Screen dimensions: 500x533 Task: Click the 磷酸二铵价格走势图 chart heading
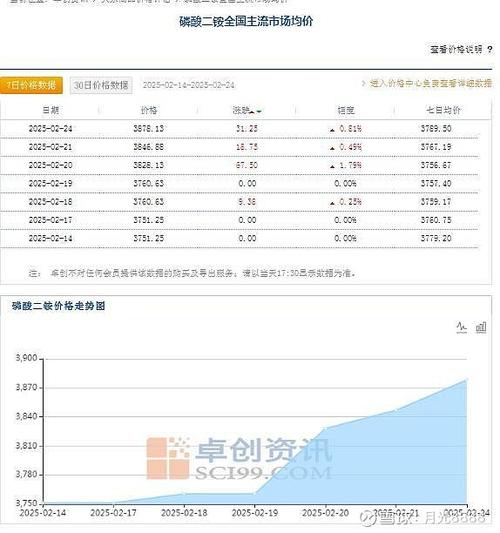[x=58, y=306]
